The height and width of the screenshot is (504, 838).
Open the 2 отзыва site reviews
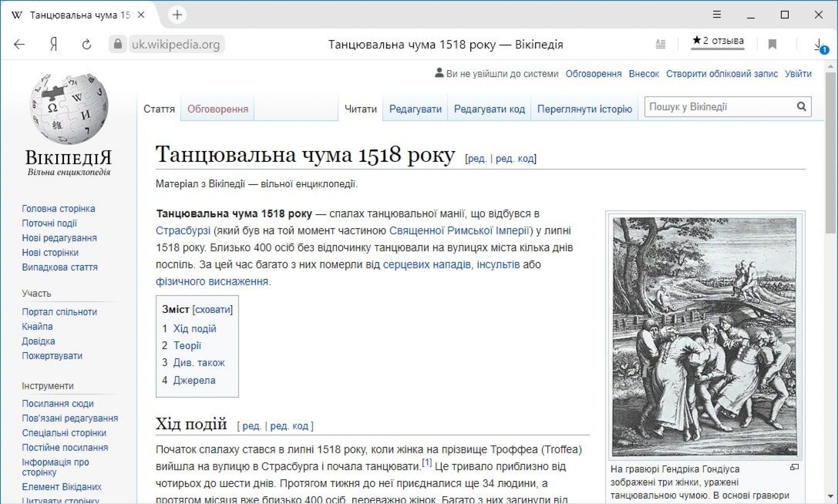[x=718, y=41]
